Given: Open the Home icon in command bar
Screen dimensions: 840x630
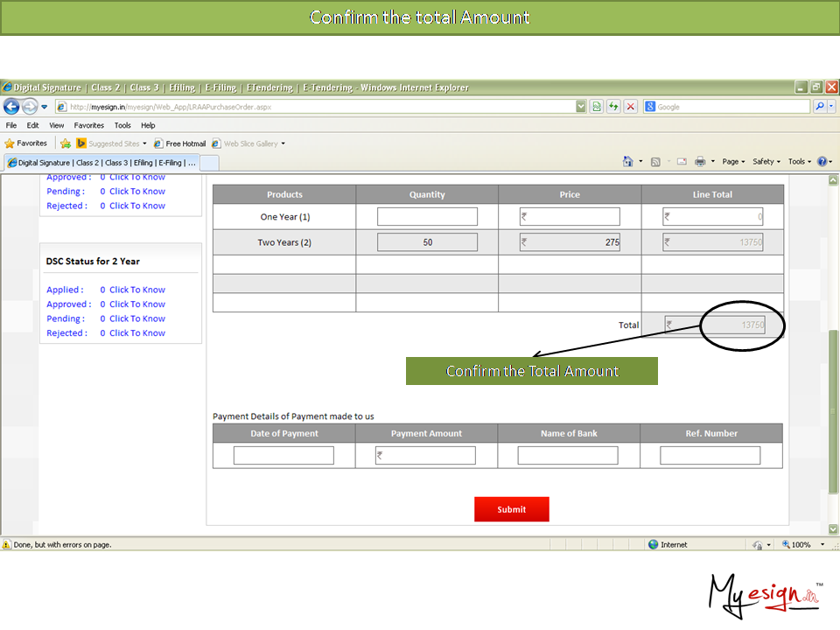Looking at the screenshot, I should 627,162.
